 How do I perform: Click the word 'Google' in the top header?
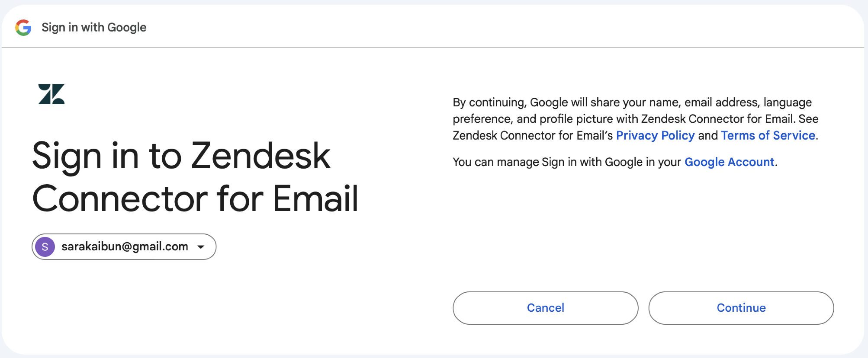[127, 27]
